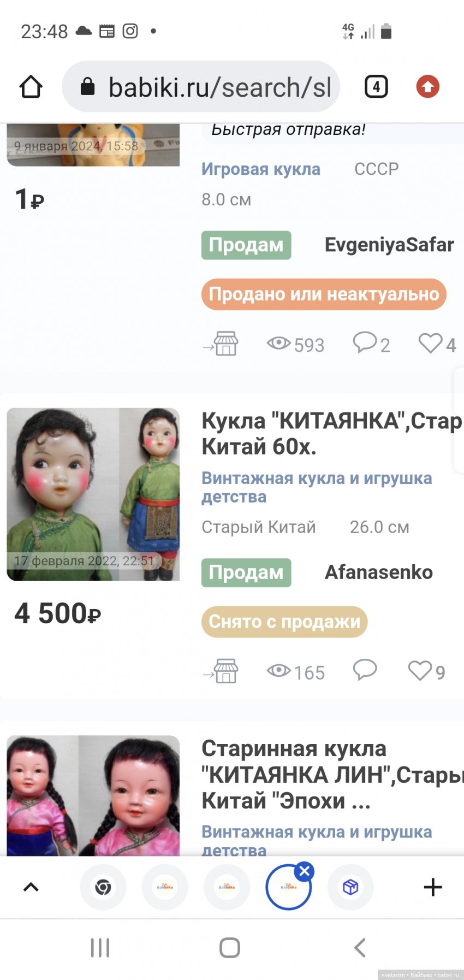Tap the babiki.ru address bar
The image size is (464, 980).
201,87
